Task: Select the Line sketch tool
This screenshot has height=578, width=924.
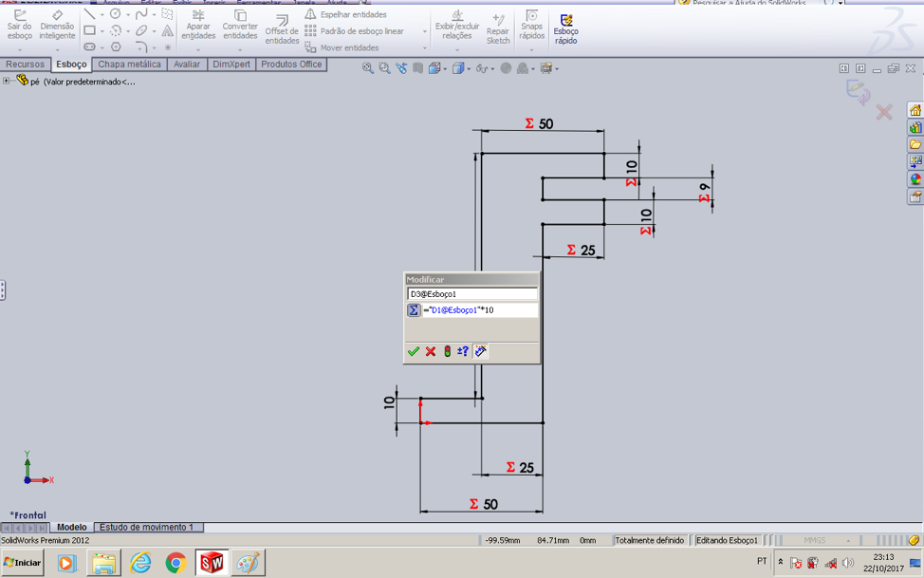Action: (x=89, y=13)
